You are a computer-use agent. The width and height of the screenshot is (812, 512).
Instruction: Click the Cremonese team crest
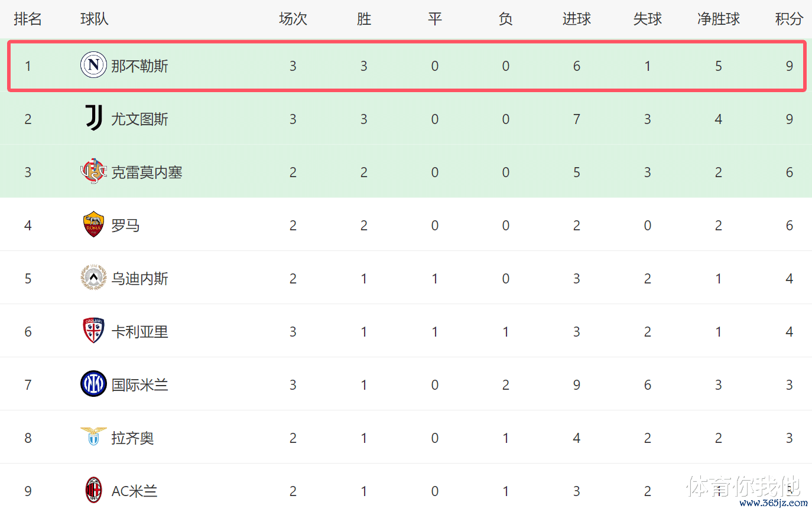point(93,171)
